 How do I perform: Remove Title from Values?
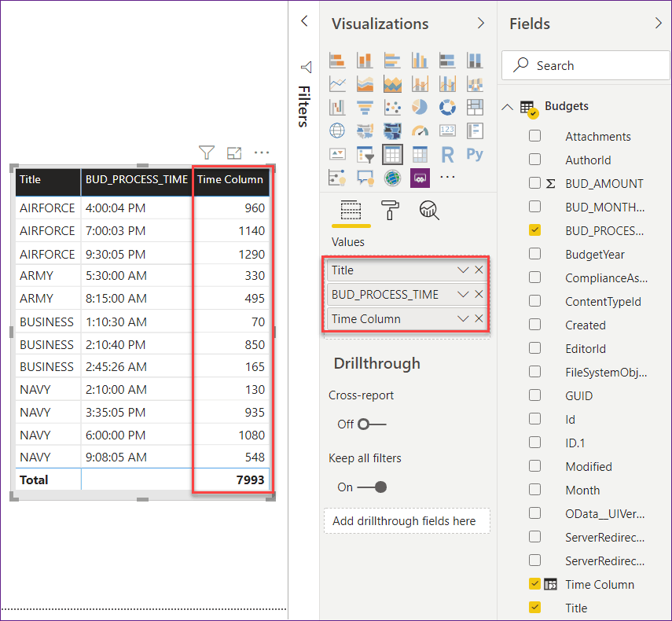tap(479, 270)
